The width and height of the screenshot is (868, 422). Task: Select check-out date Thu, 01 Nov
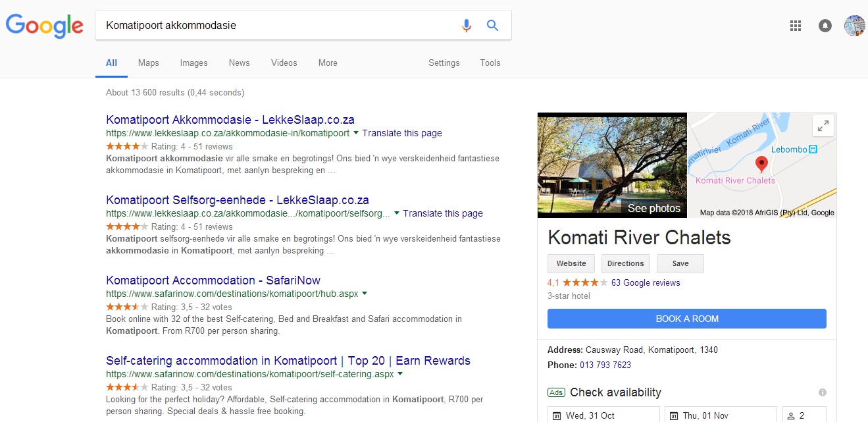[721, 415]
